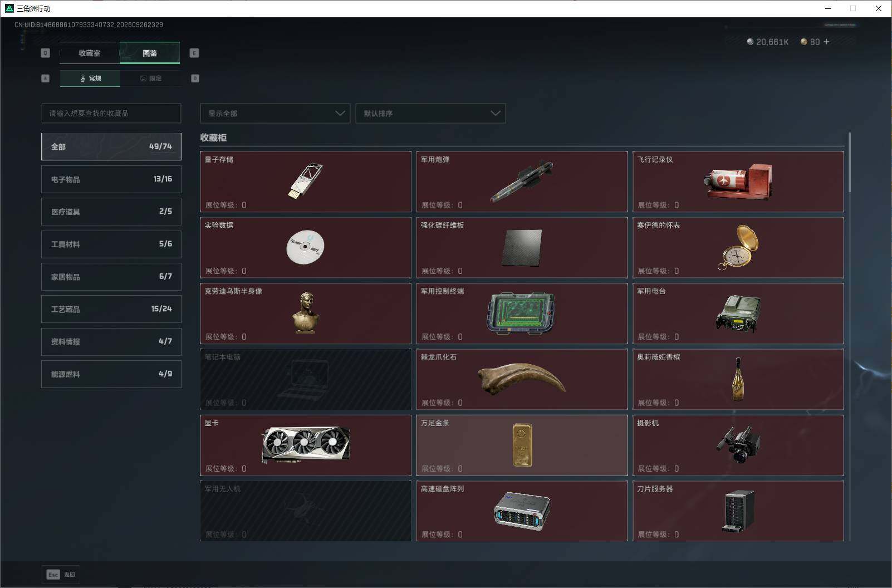Filter by 能源燃料 category
The image size is (892, 588).
pyautogui.click(x=111, y=374)
